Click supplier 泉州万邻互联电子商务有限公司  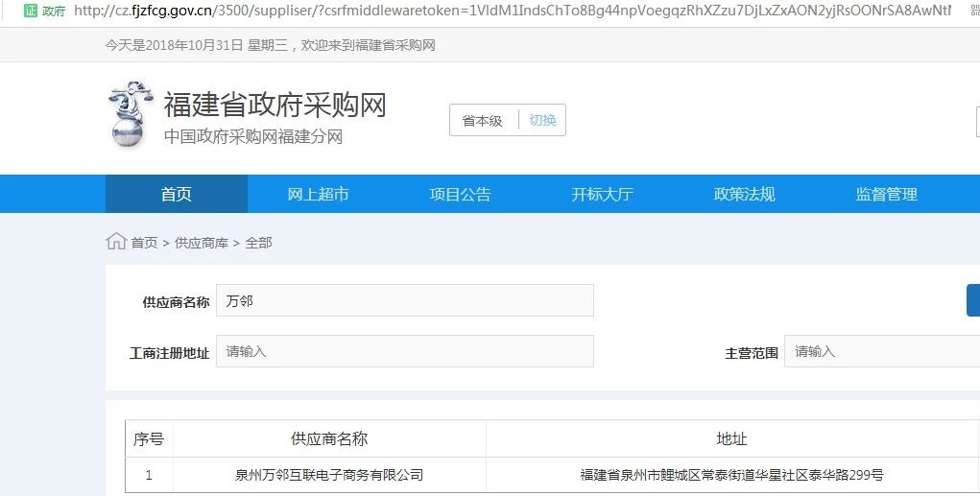(329, 476)
